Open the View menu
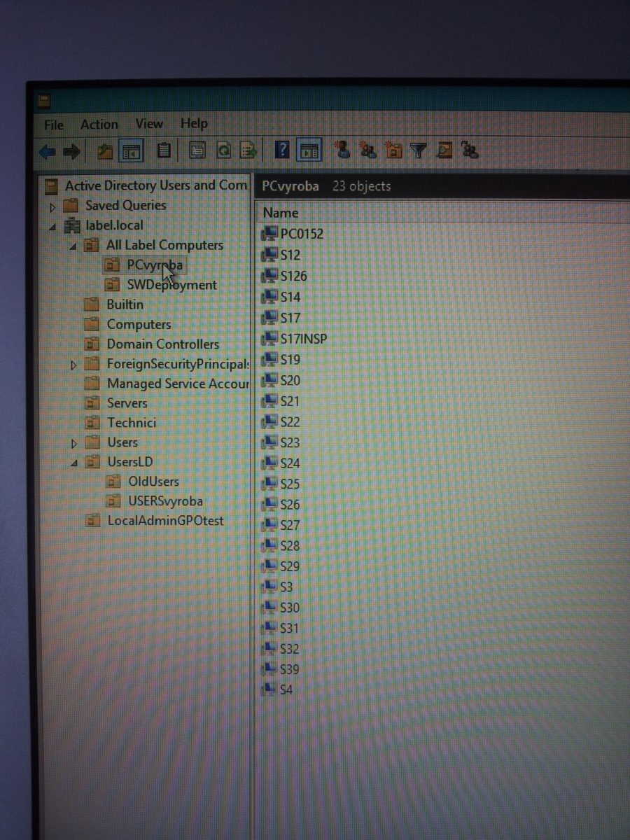The image size is (630, 840). (x=148, y=124)
